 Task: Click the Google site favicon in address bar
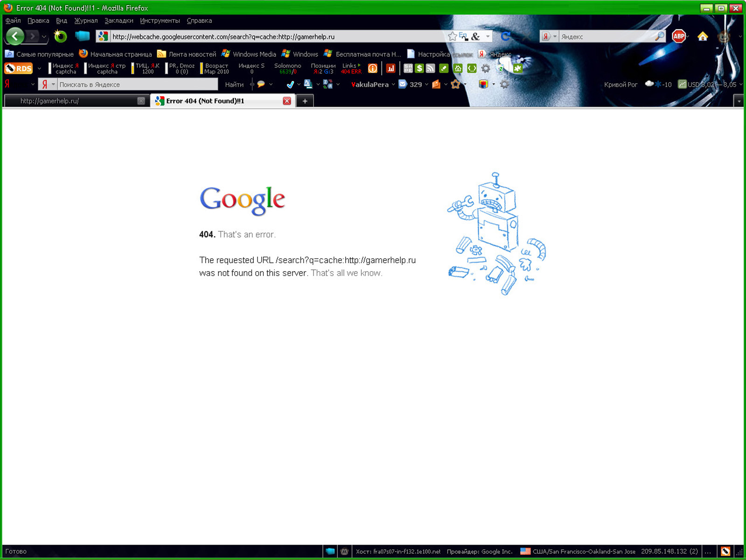(x=103, y=36)
